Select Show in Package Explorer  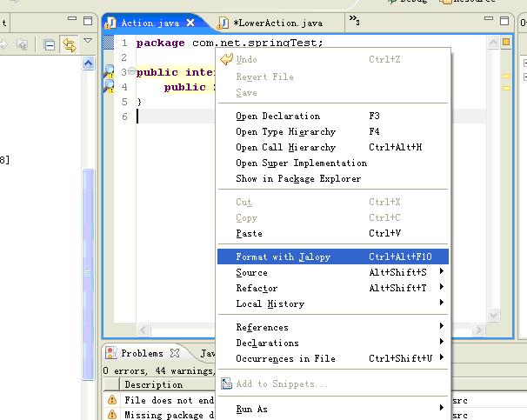333,178
